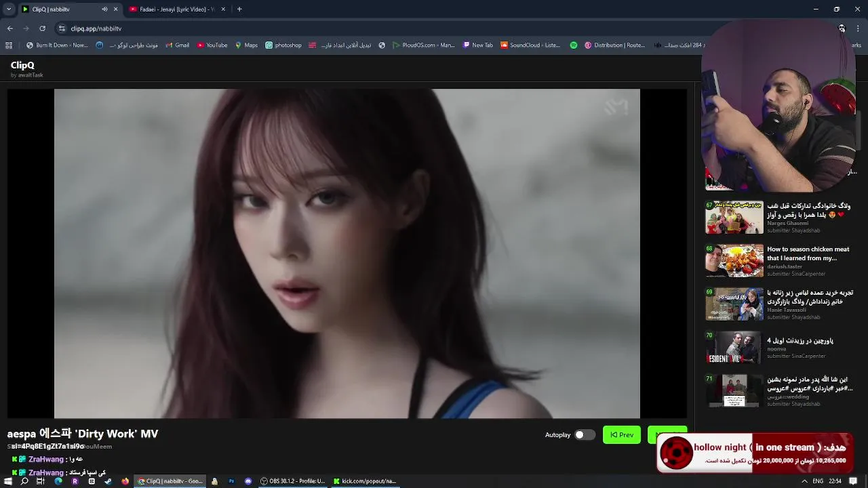Open Discord from the taskbar
The height and width of the screenshot is (488, 868).
point(248,481)
